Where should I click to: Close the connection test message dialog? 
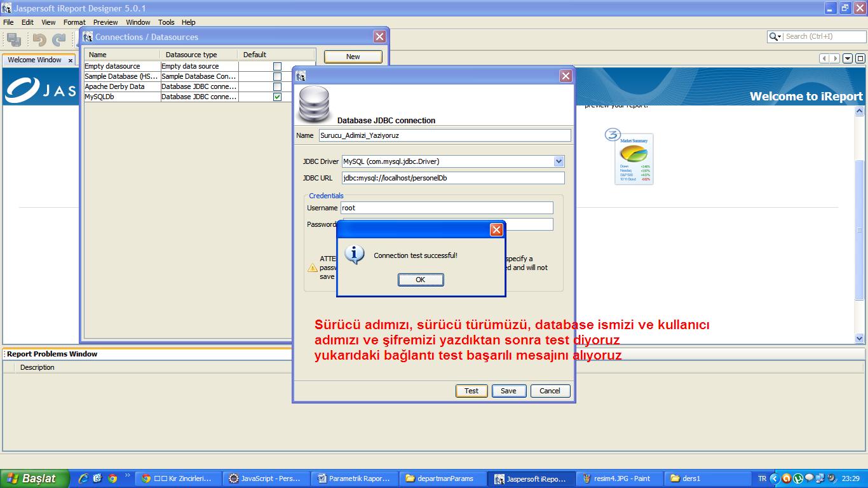(x=497, y=229)
